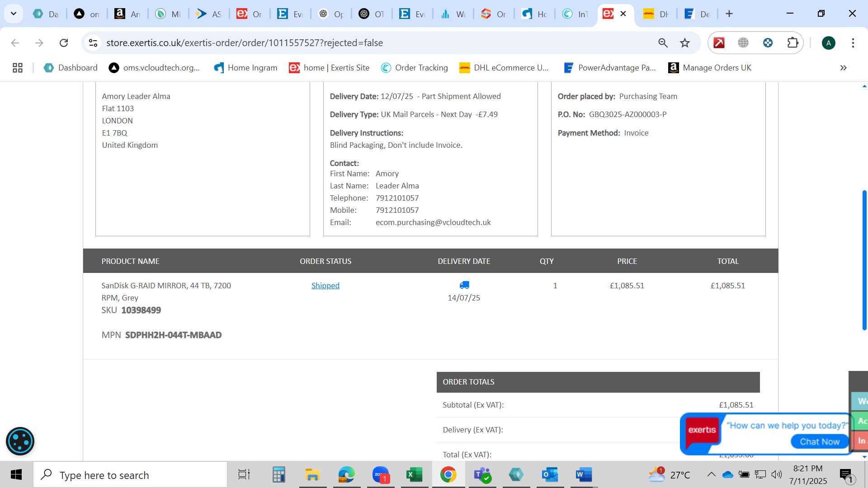Expand the tab search dropdown arrow
This screenshot has height=488, width=868.
click(x=14, y=14)
